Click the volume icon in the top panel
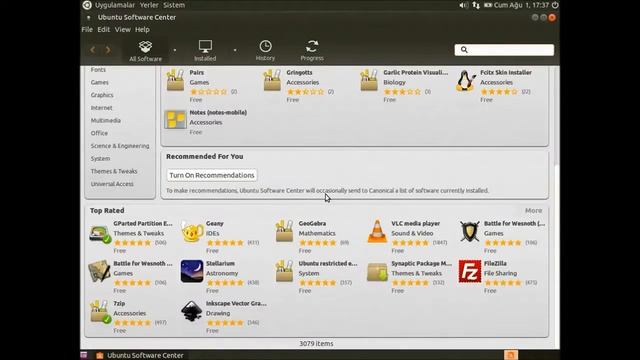 [464, 5]
